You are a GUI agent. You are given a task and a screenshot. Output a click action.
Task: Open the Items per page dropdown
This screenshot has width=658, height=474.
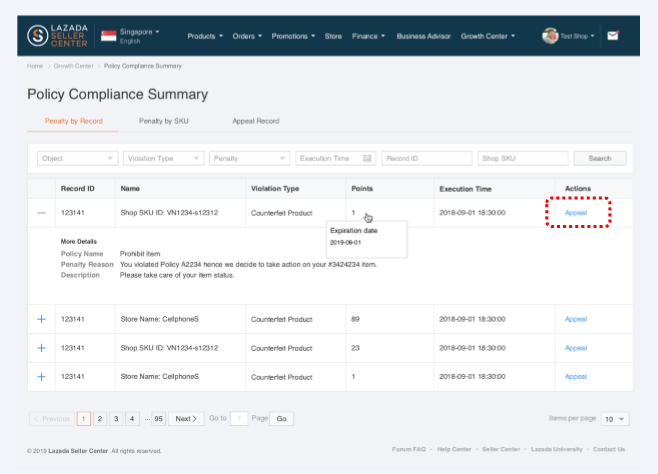[x=615, y=419]
